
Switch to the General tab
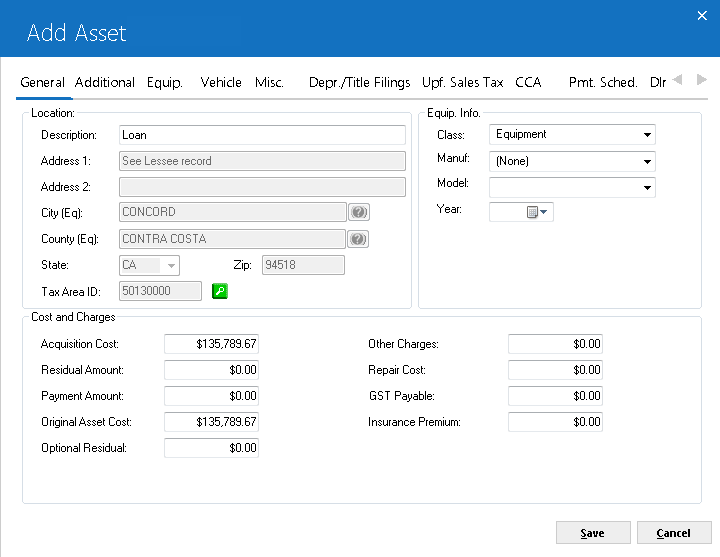click(42, 83)
